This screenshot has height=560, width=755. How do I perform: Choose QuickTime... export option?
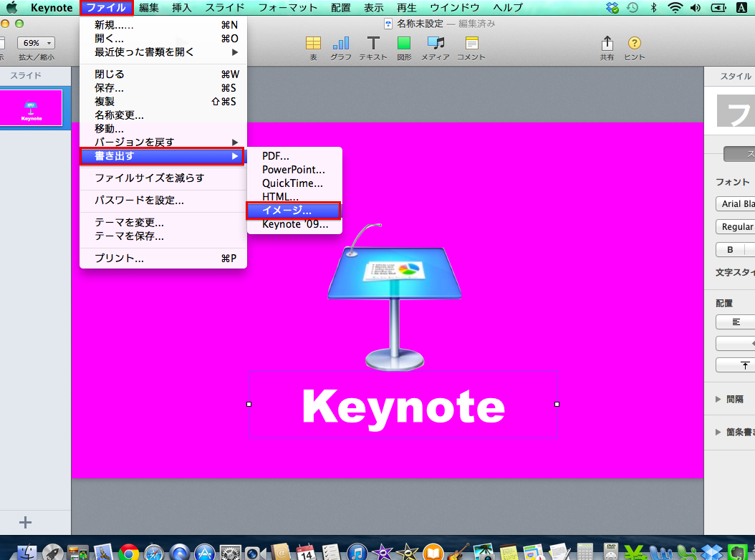294,183
